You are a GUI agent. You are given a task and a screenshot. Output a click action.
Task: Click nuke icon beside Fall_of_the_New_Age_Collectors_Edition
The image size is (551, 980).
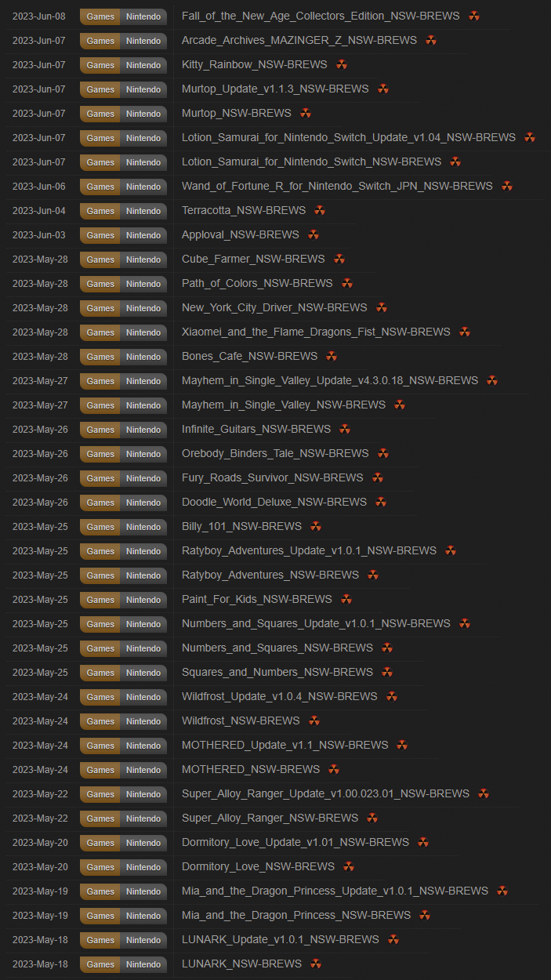click(474, 16)
